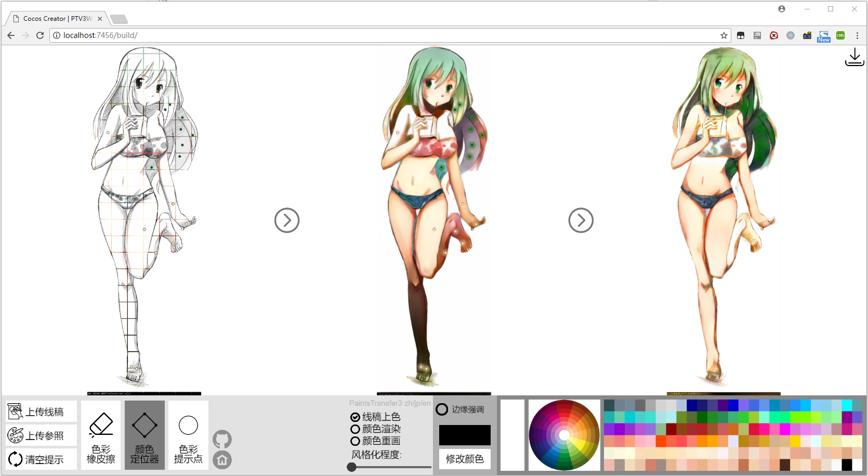This screenshot has width=868, height=476.
Task: Select the 线稿上色 radio option
Action: pos(375,417)
